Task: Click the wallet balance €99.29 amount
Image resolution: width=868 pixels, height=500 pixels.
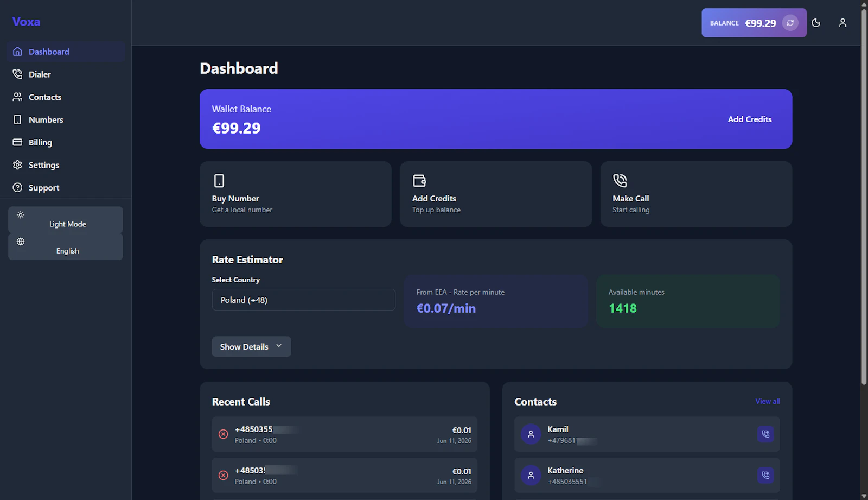Action: pyautogui.click(x=237, y=128)
